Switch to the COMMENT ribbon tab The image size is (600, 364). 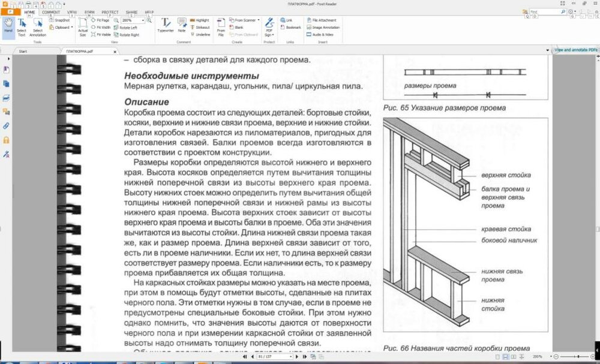point(51,11)
